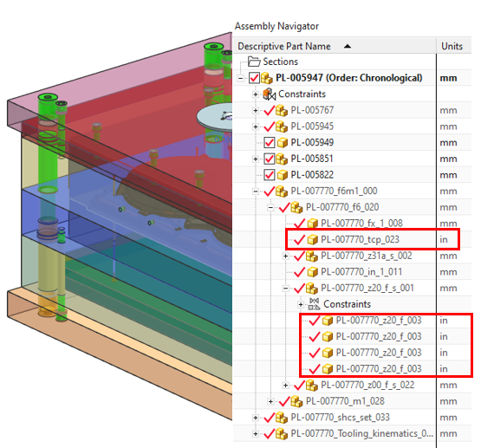
Task: Expand the top-level Constraints node
Action: 256,94
